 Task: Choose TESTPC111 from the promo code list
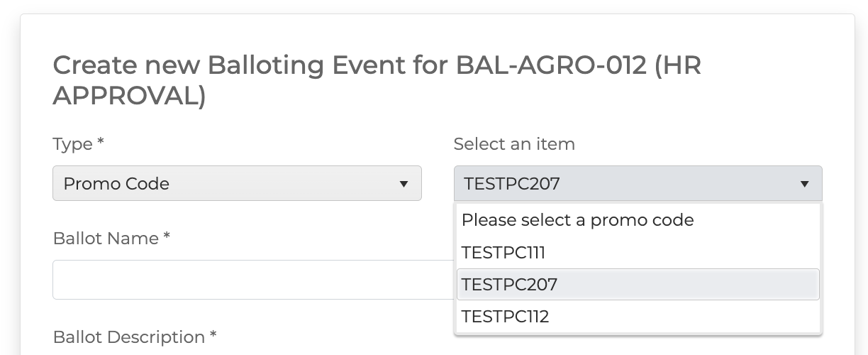click(x=503, y=253)
